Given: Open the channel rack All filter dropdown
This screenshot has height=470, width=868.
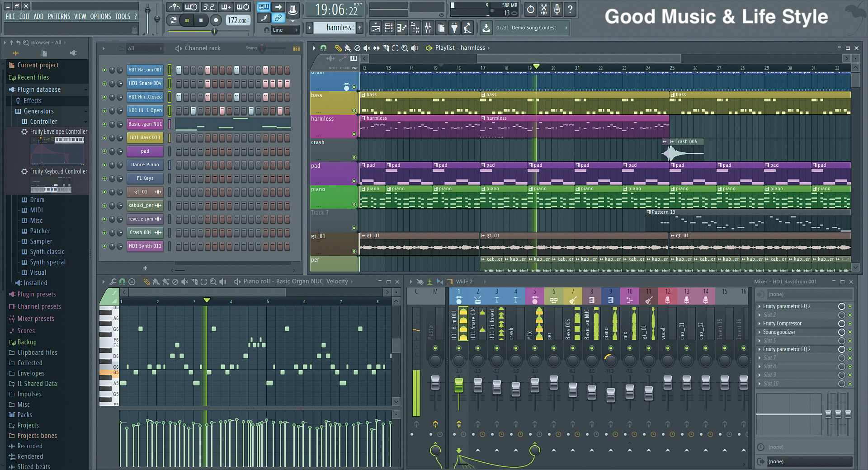Looking at the screenshot, I should (x=144, y=48).
